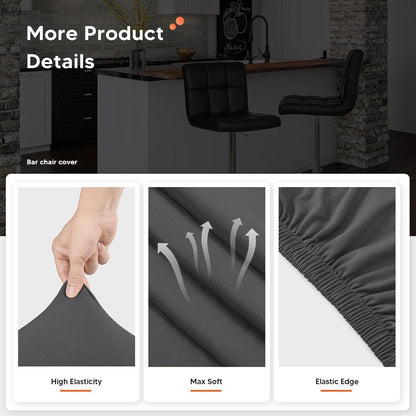Click the bowl on the kitchen counter
This screenshot has height=416, width=416.
pyautogui.click(x=186, y=53)
